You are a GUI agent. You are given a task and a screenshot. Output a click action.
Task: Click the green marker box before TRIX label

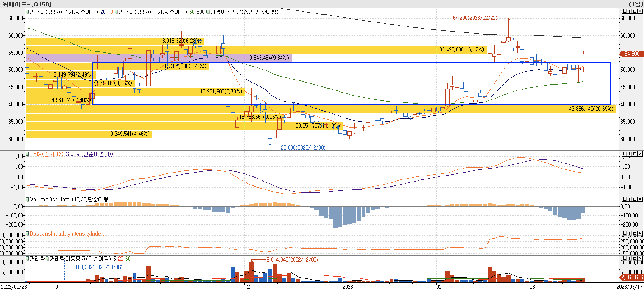27,154
